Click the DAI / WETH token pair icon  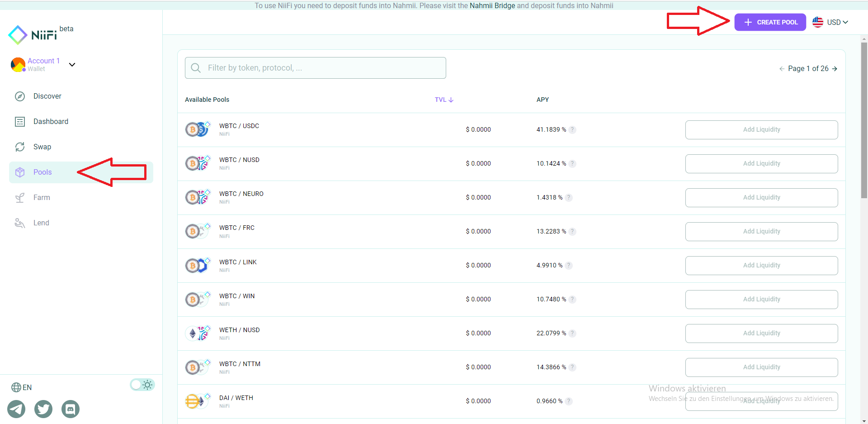pos(198,401)
